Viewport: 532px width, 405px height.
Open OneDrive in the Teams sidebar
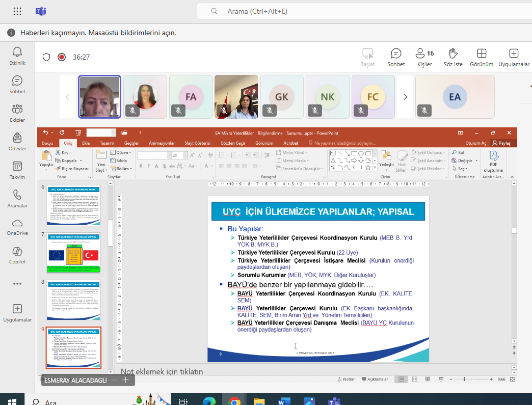(x=17, y=227)
